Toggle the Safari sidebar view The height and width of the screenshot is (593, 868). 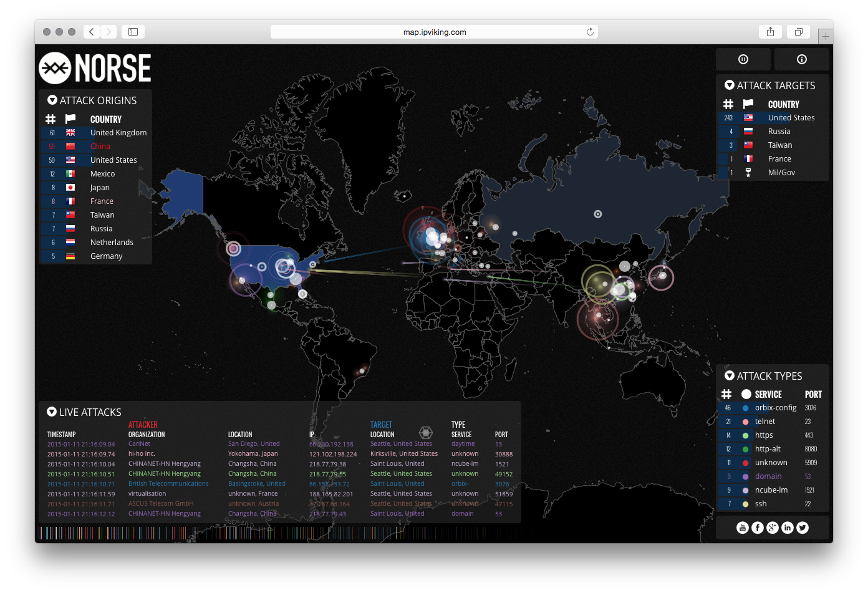coord(133,31)
